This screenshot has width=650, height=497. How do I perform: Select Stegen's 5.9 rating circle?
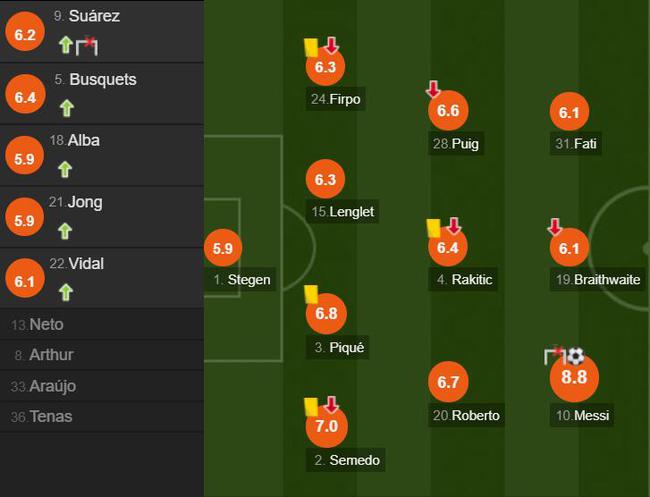coord(223,248)
